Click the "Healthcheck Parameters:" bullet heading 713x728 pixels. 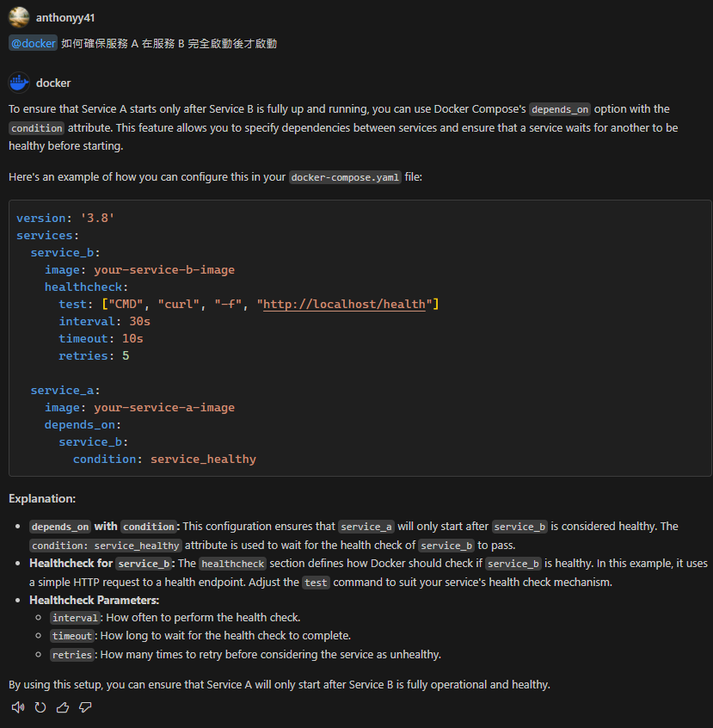click(x=95, y=601)
